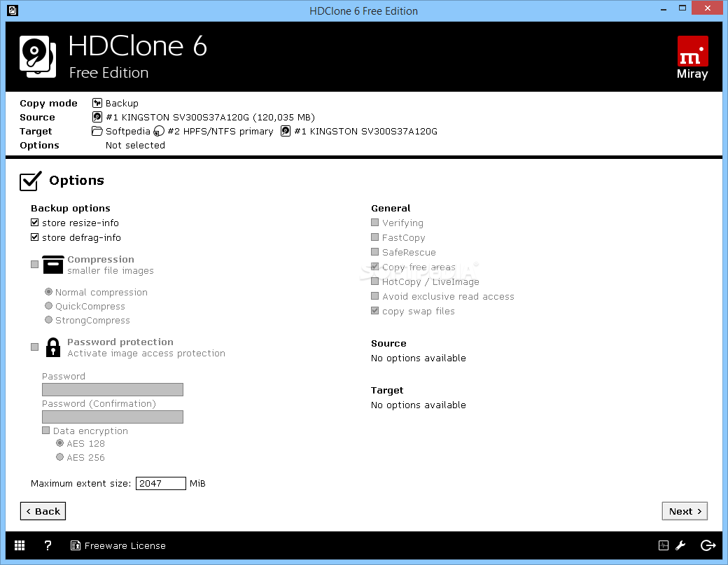Click the Softpedia target folder icon

pos(97,132)
